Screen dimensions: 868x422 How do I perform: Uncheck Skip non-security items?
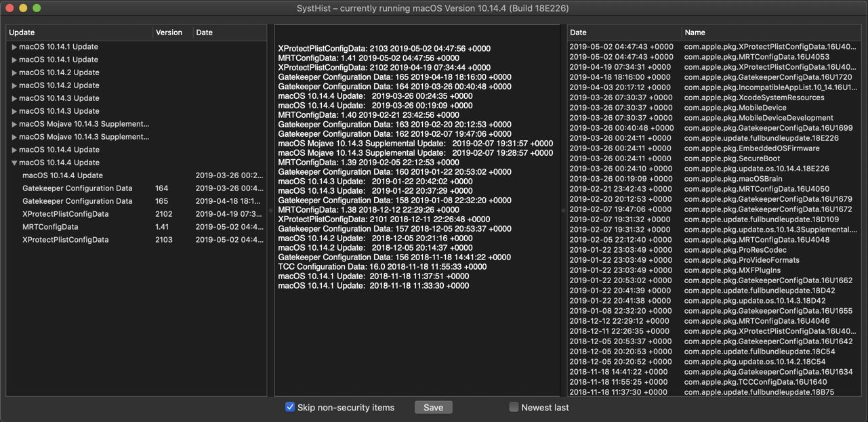pos(290,407)
